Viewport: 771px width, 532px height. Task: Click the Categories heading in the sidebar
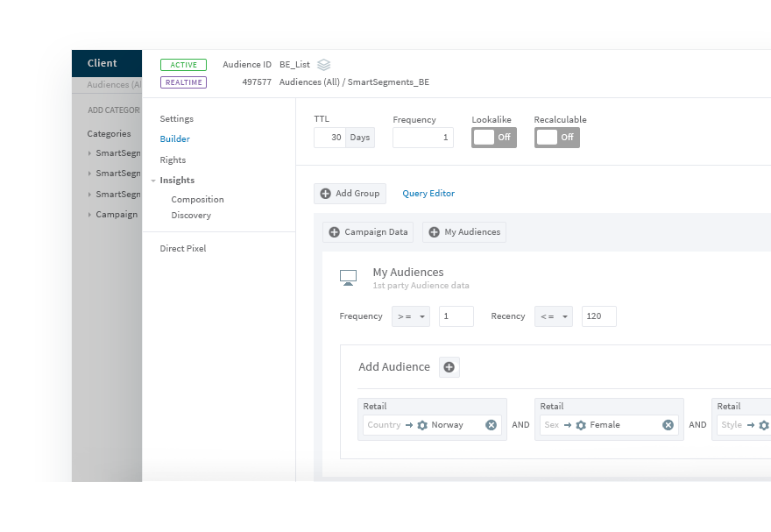[109, 134]
